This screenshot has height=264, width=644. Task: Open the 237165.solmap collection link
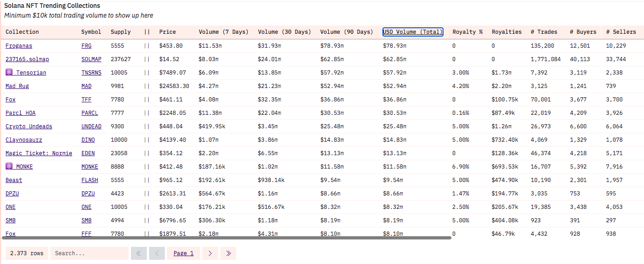27,59
